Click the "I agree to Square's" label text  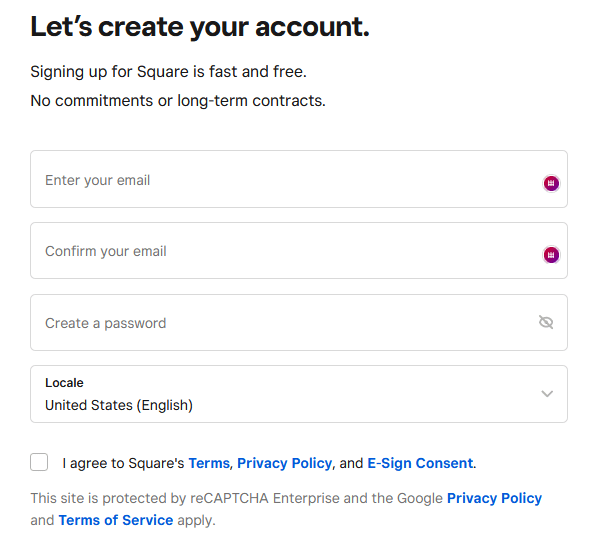tap(123, 463)
